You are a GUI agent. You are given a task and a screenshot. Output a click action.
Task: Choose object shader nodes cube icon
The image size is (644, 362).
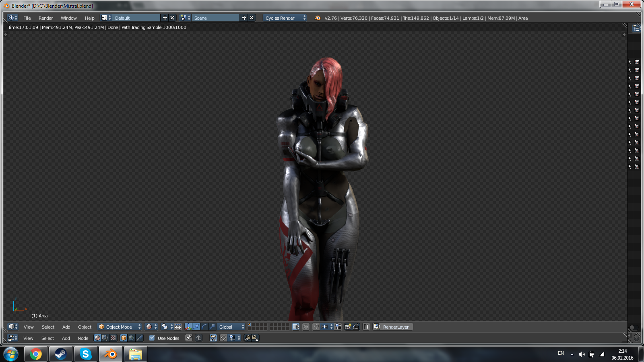pos(124,338)
